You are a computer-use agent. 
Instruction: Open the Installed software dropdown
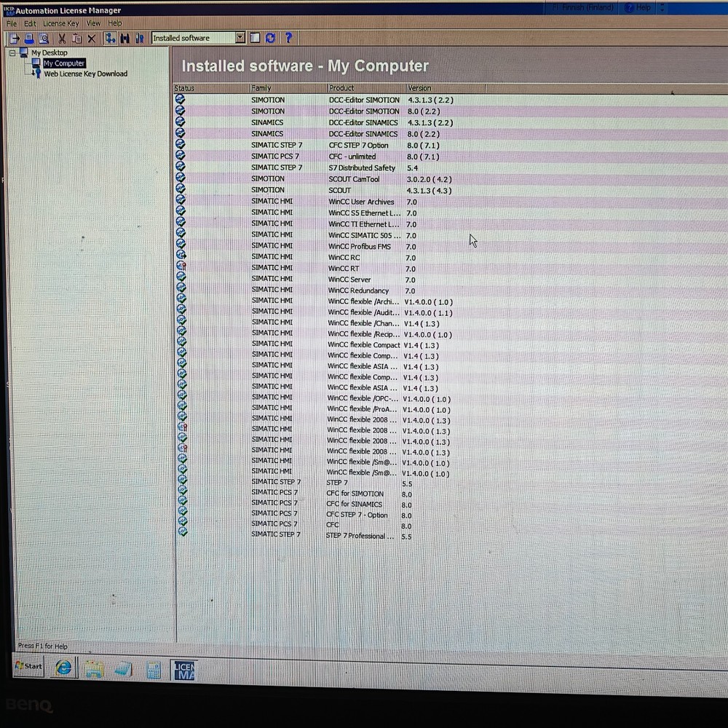click(240, 37)
